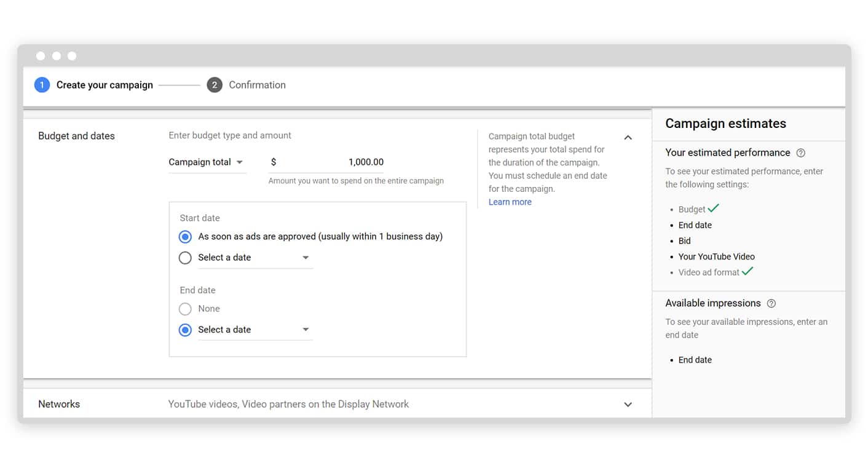
Task: Go to the Confirmation step
Action: [257, 84]
